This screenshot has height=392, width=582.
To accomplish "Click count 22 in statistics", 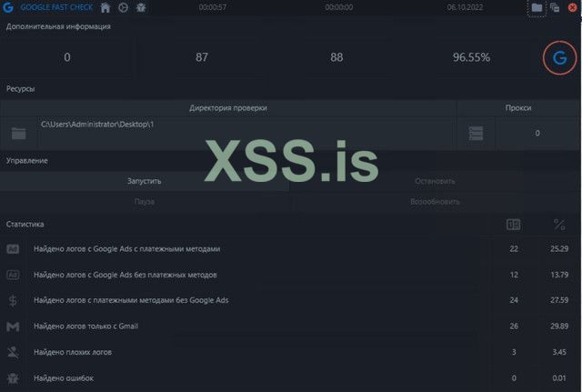I will tap(514, 248).
